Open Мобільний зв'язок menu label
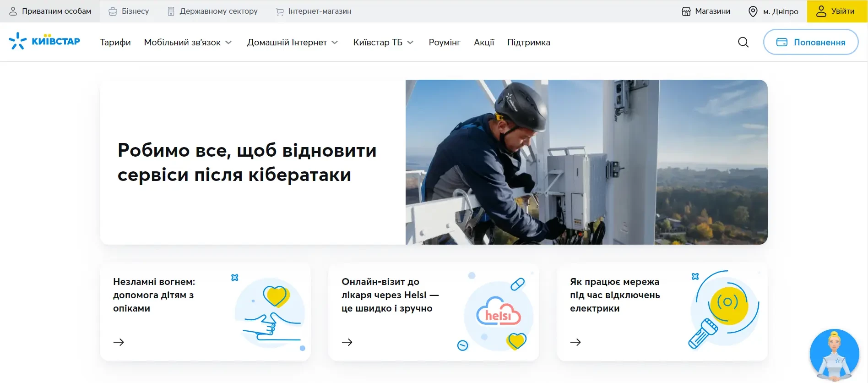Viewport: 868px width, 383px height. tap(182, 43)
